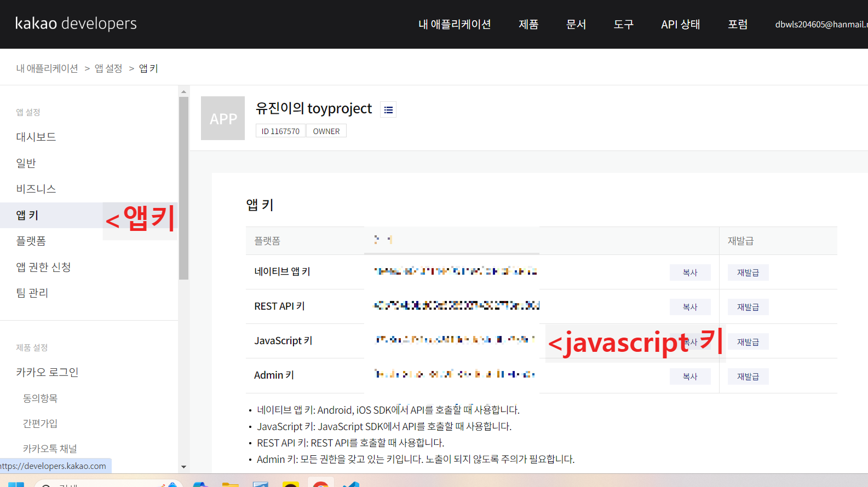This screenshot has width=868, height=487.
Task: Reissue the JavaScript 키 with 재발급
Action: [748, 342]
